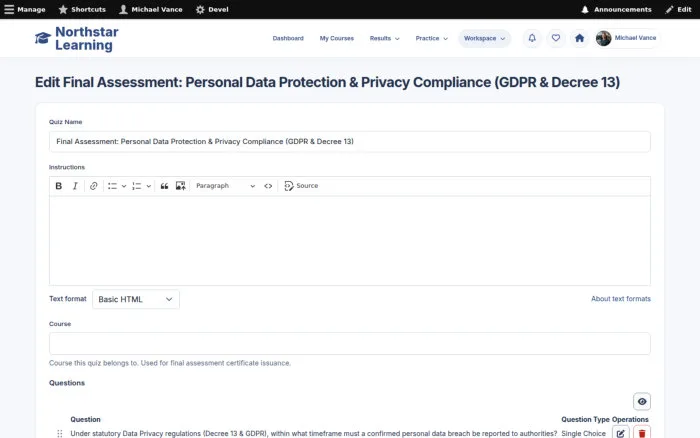Insert a block quote
This screenshot has height=438, width=700.
[x=164, y=186]
